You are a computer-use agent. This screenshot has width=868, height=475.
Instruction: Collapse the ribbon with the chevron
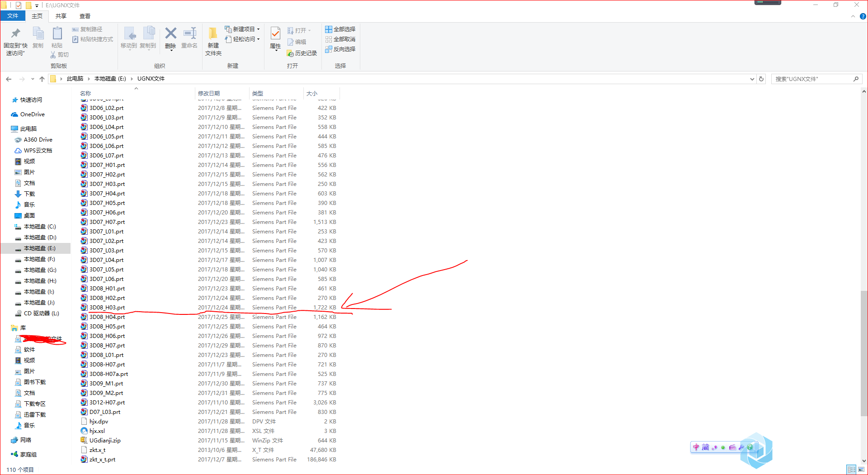(853, 16)
